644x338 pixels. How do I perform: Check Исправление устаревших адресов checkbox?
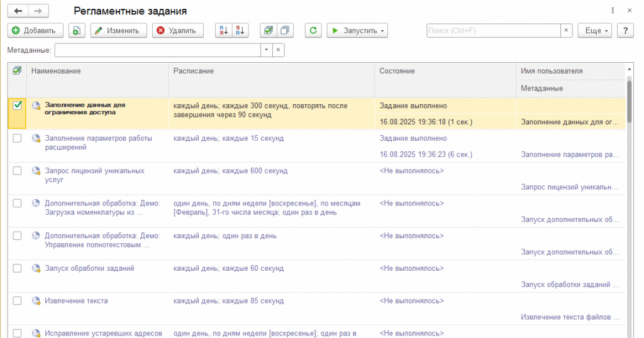click(x=17, y=333)
